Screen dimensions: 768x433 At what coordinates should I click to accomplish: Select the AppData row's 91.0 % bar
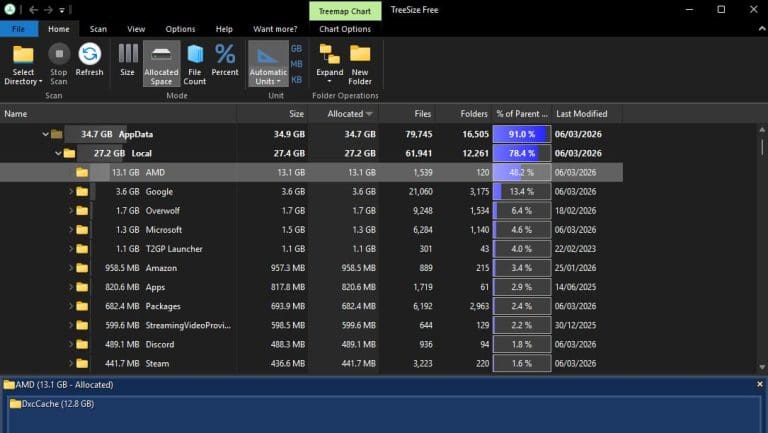click(522, 134)
